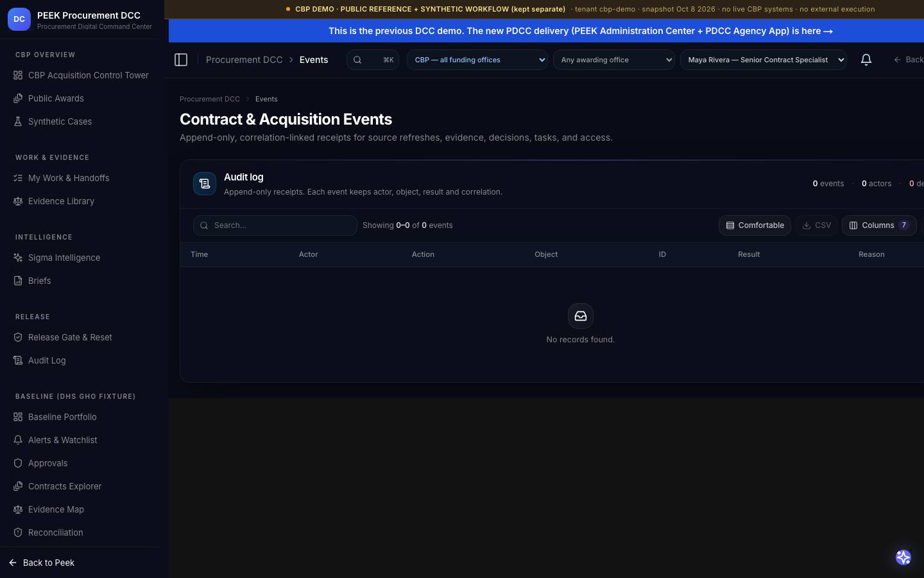The width and height of the screenshot is (924, 578).
Task: Click the Reconciliation shield icon
Action: pos(18,532)
